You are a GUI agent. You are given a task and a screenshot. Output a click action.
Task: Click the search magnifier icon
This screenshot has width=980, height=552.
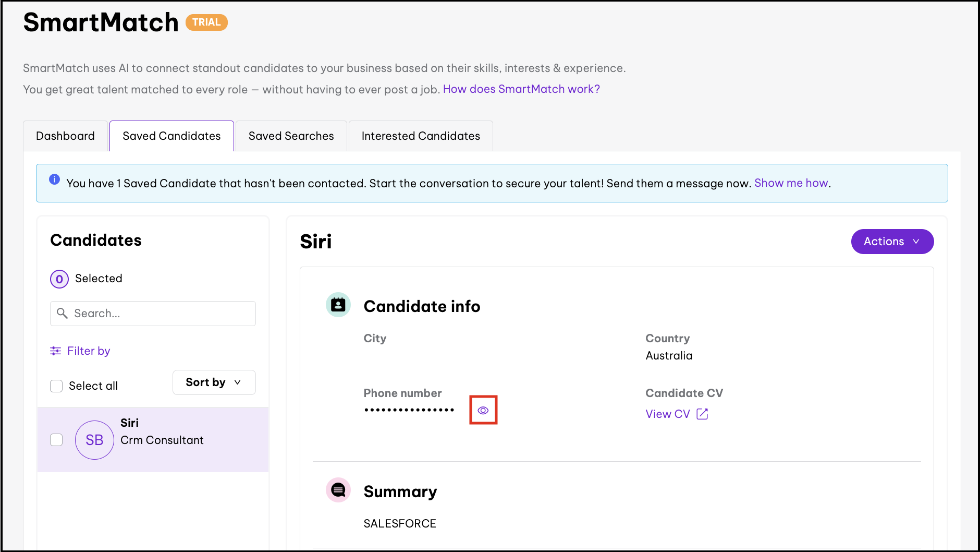(x=62, y=313)
